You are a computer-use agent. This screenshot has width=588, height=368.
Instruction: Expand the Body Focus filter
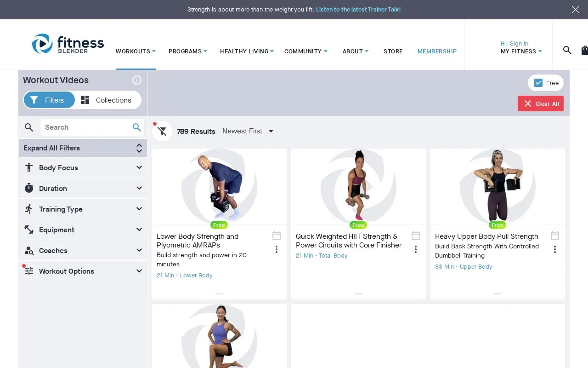point(83,168)
